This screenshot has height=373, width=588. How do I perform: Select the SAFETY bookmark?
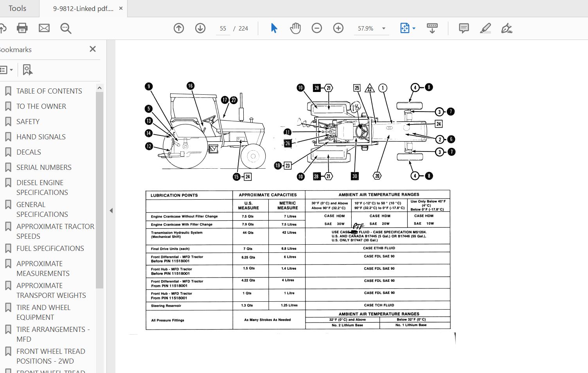[x=28, y=121]
